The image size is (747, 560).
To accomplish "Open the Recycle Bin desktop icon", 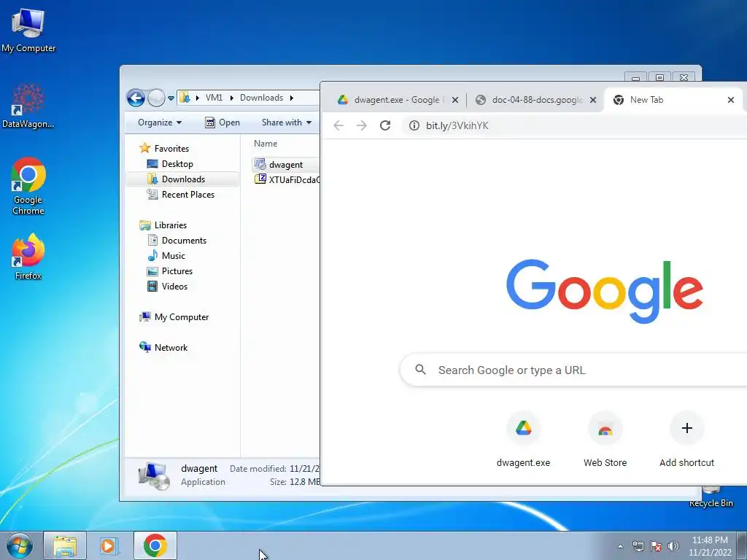I will point(711,497).
